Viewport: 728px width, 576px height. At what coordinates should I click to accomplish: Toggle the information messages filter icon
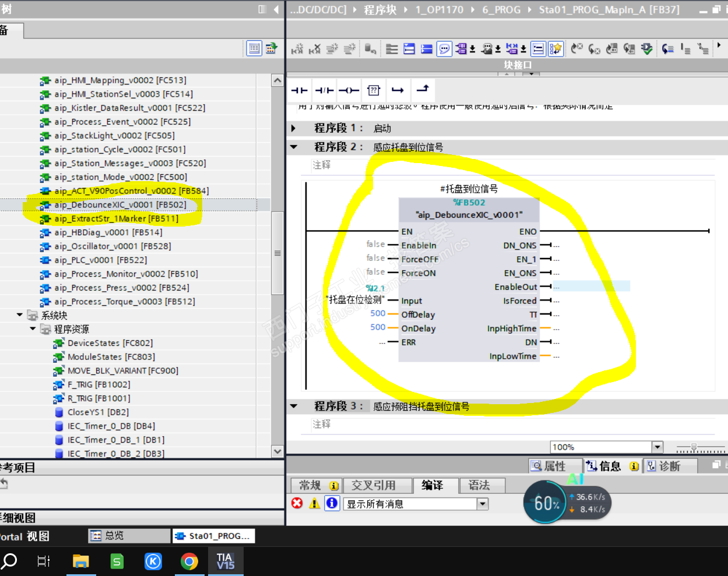[332, 503]
